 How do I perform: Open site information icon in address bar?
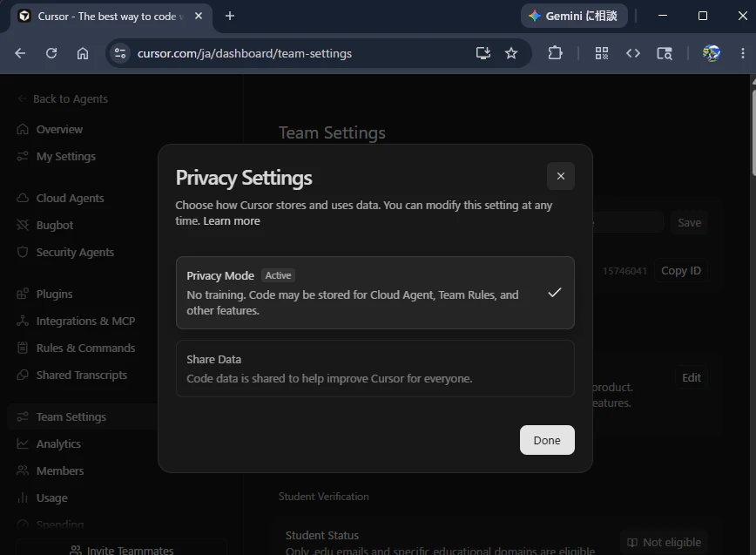[120, 53]
